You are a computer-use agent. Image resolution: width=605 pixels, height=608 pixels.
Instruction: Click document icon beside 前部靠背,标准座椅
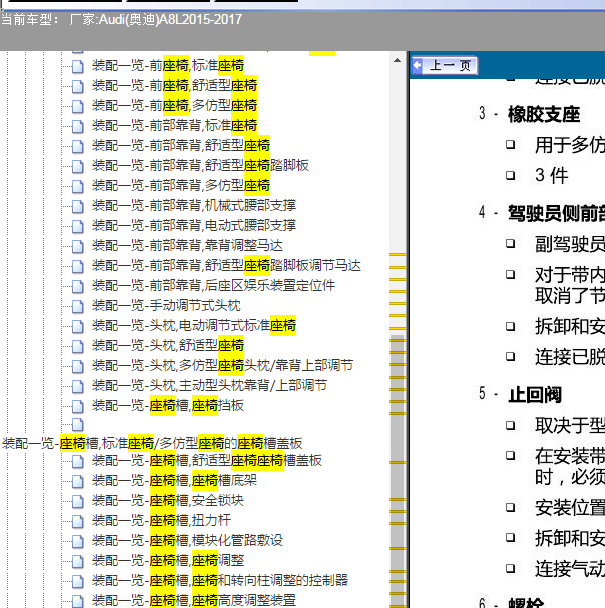click(x=78, y=126)
